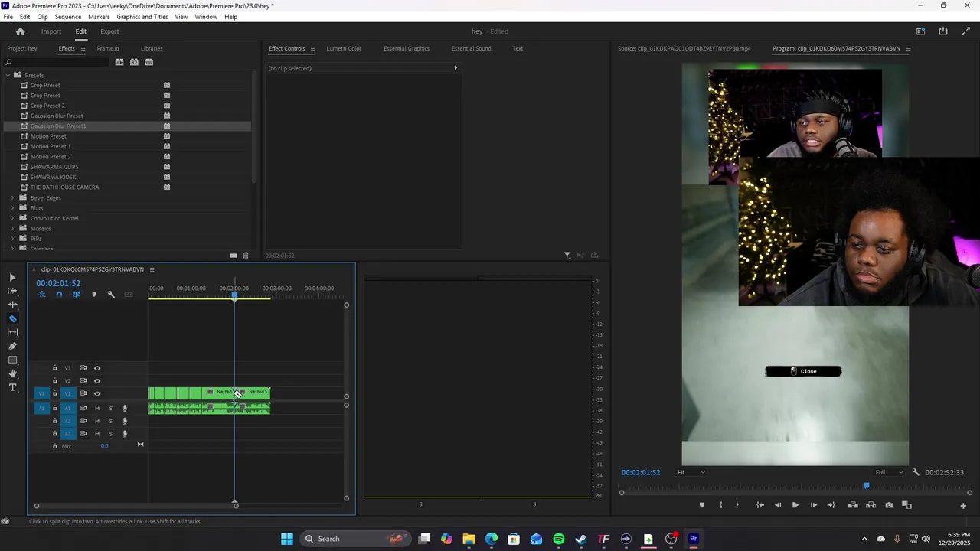Hide track V2 output eye
The image size is (980, 551).
97,381
